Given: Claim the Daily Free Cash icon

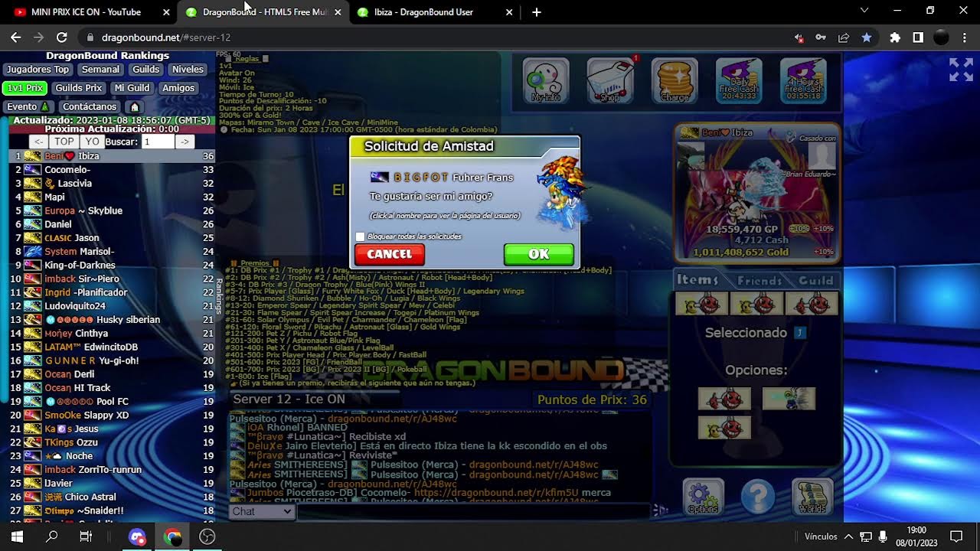Looking at the screenshot, I should pos(739,80).
